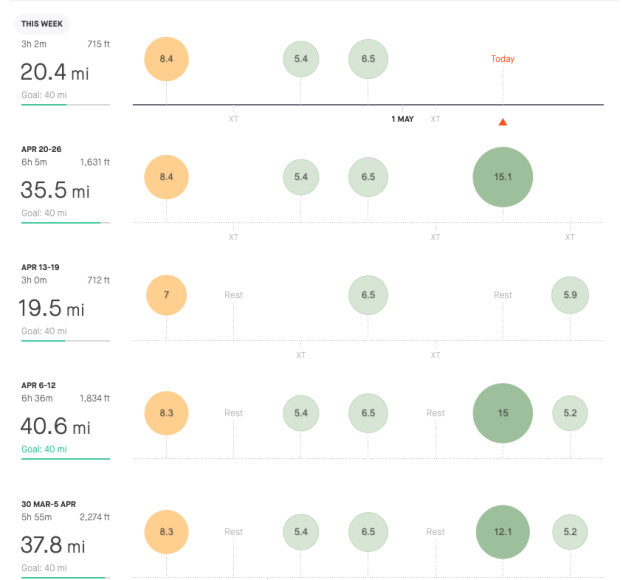Select the 15 mile run in Apr 6-12

tap(502, 413)
